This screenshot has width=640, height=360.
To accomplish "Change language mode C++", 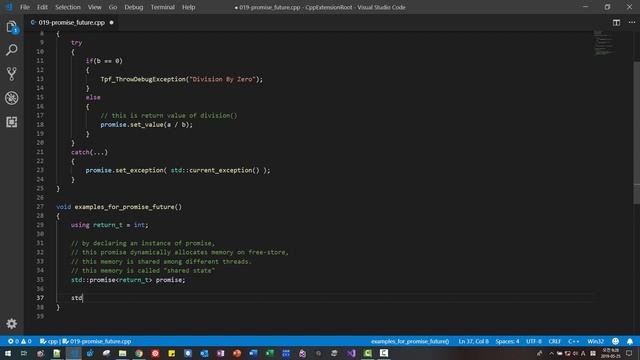I will pos(573,341).
